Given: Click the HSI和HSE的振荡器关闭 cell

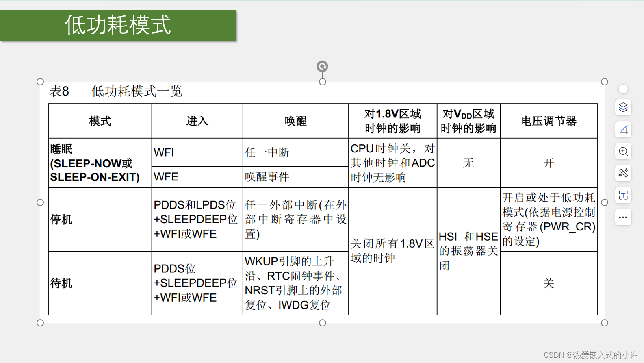Looking at the screenshot, I should (x=468, y=251).
